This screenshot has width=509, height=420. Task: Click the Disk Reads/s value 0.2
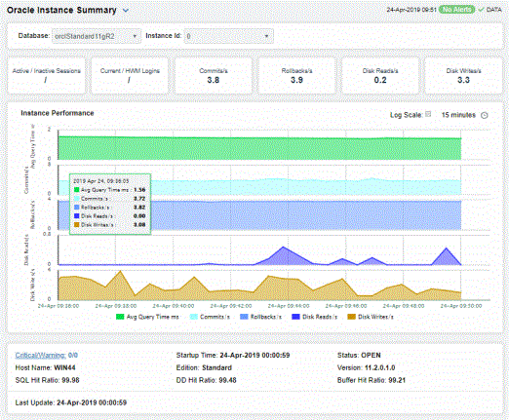tap(380, 80)
